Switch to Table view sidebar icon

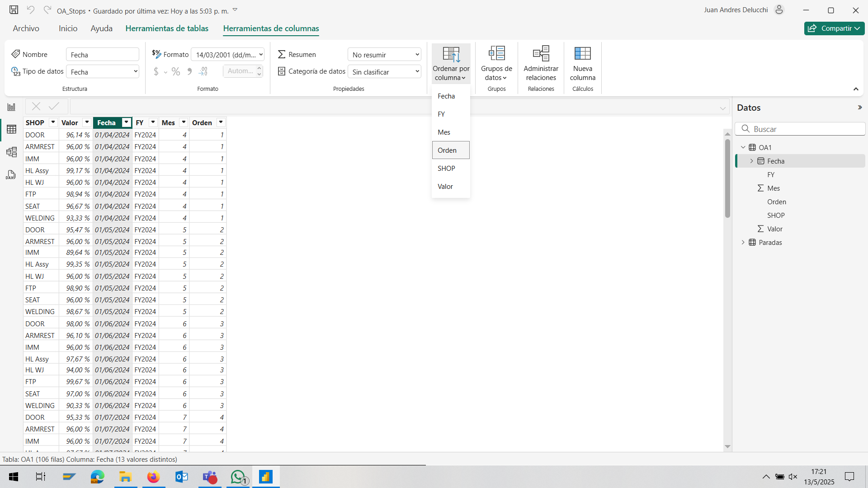point(11,129)
